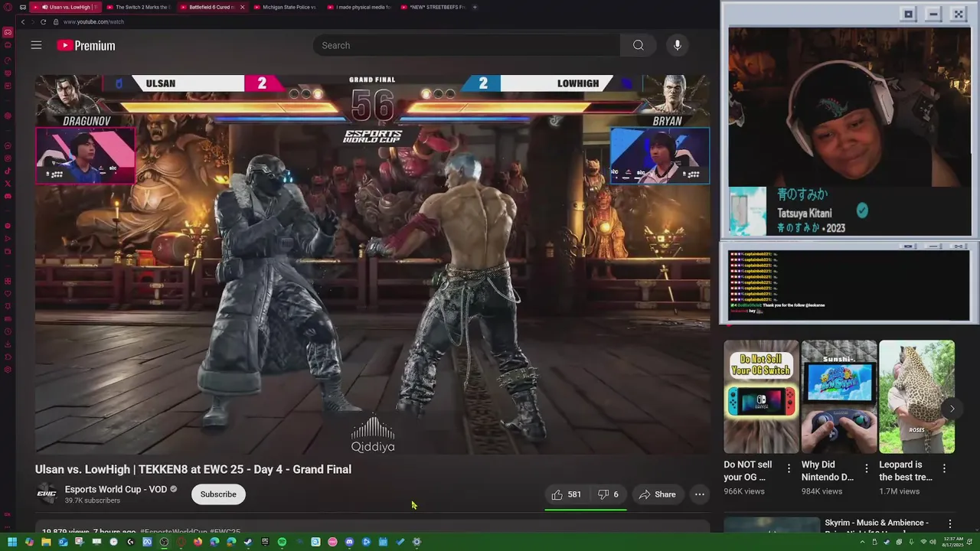Open Spotify from the taskbar

coord(282,542)
